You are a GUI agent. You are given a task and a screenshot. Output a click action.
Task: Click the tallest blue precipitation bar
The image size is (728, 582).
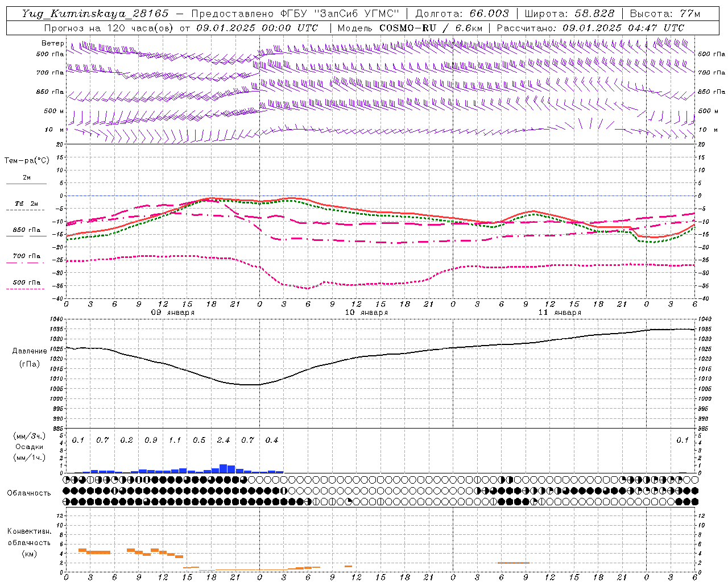[224, 468]
